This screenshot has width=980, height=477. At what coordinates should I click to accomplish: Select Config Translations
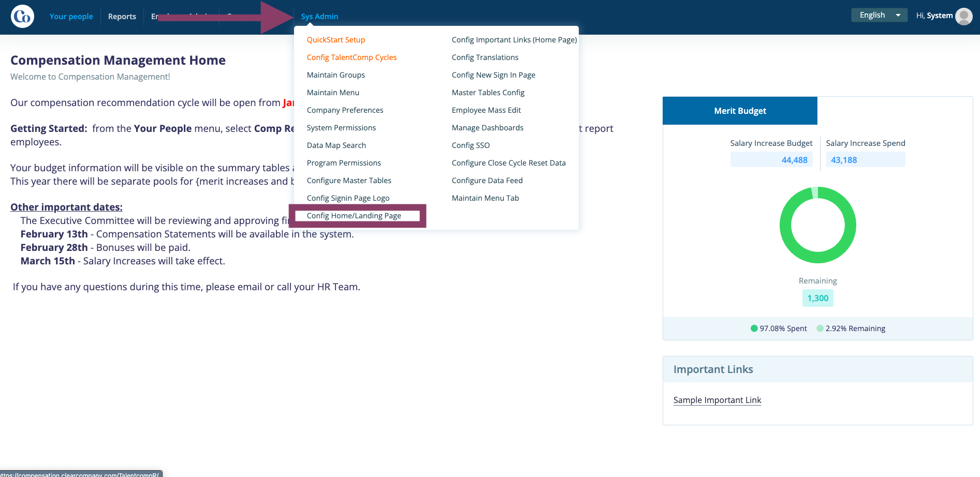pyautogui.click(x=485, y=57)
